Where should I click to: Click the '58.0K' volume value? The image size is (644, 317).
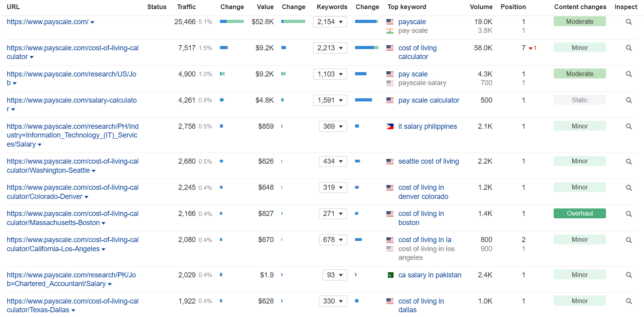(483, 48)
